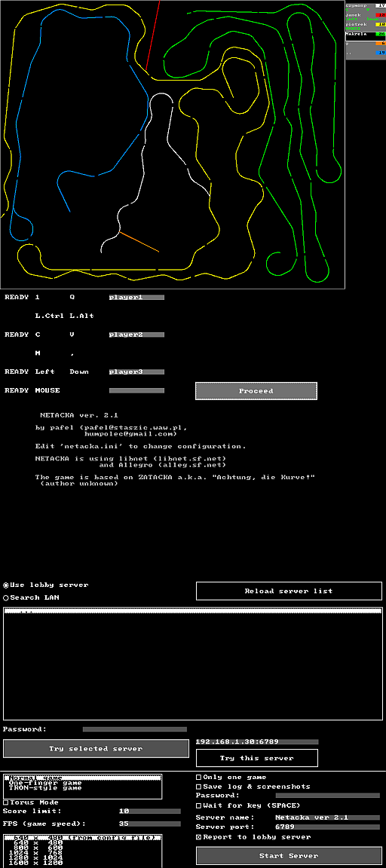This screenshot has height=868, width=386.
Task: Click the Try selected server button
Action: coord(96,748)
